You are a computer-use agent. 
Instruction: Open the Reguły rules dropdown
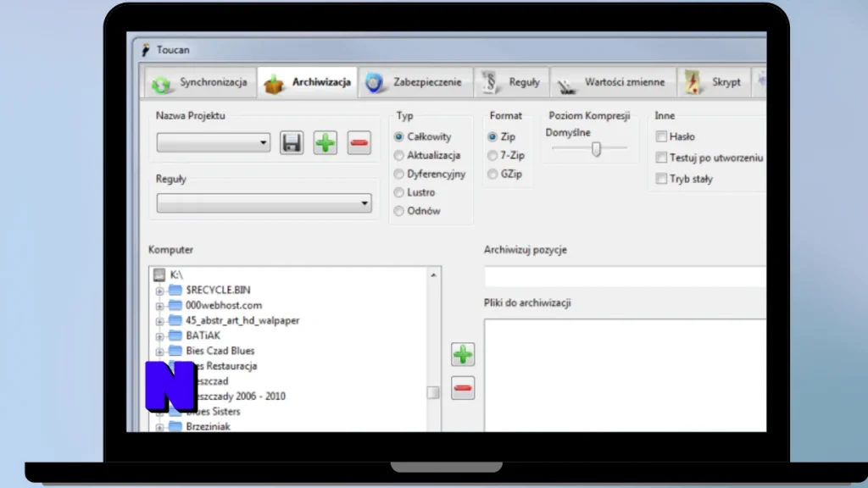pyautogui.click(x=264, y=203)
